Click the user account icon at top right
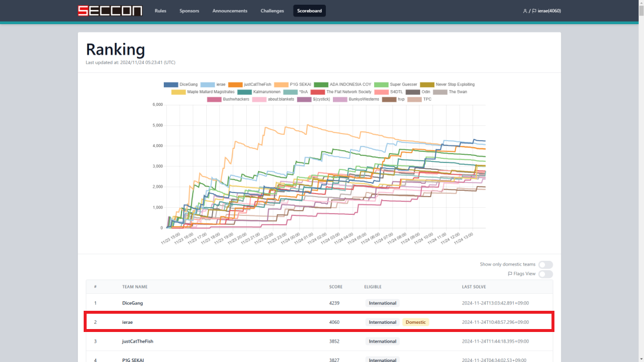This screenshot has width=644, height=362. point(525,11)
